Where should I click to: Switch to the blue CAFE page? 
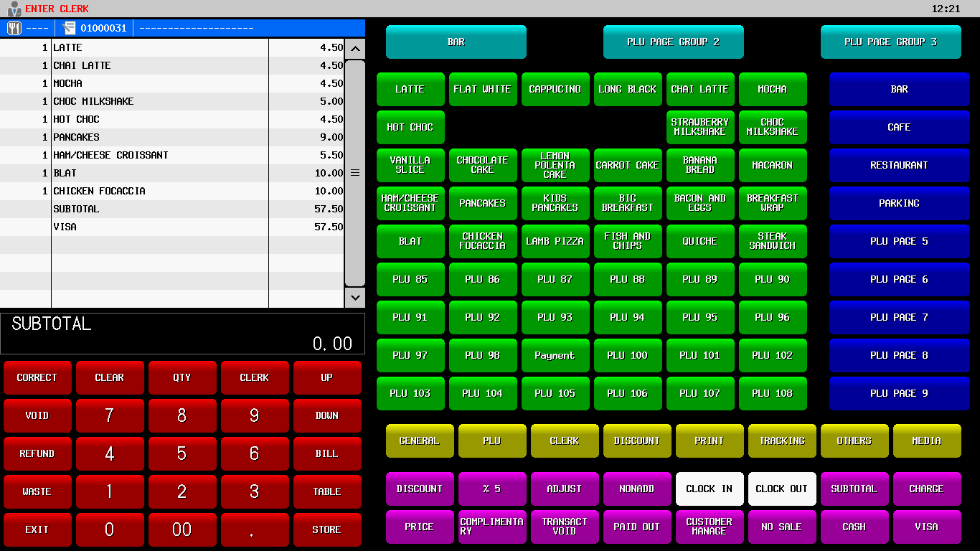pos(898,127)
